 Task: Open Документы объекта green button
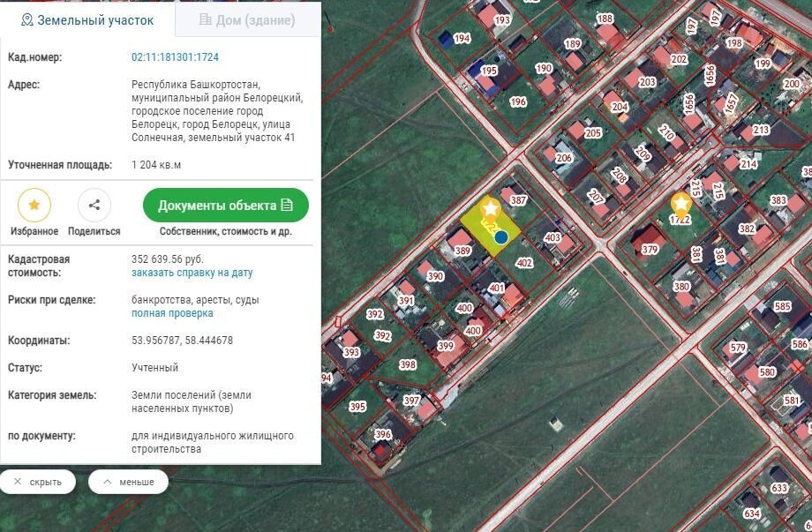[x=226, y=206]
